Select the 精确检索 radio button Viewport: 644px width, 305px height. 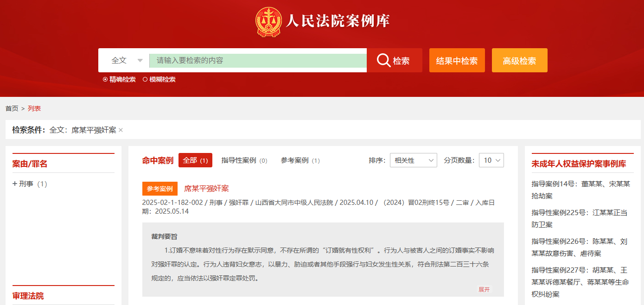tap(105, 79)
